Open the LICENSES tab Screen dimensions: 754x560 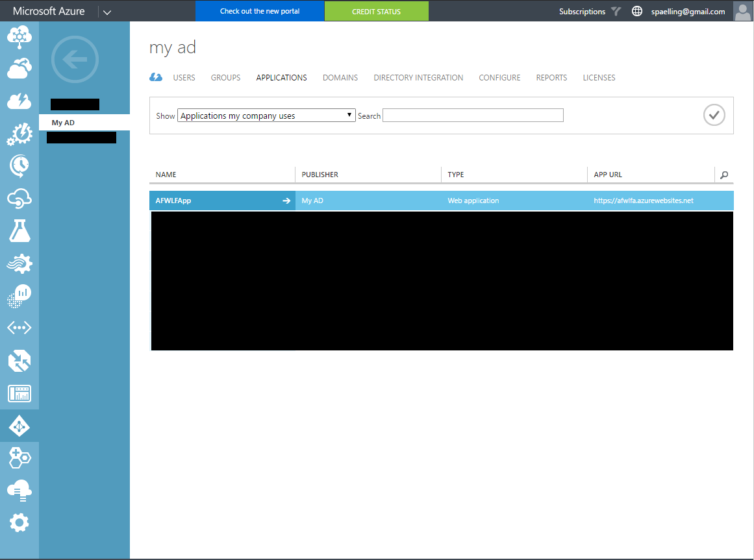(599, 78)
